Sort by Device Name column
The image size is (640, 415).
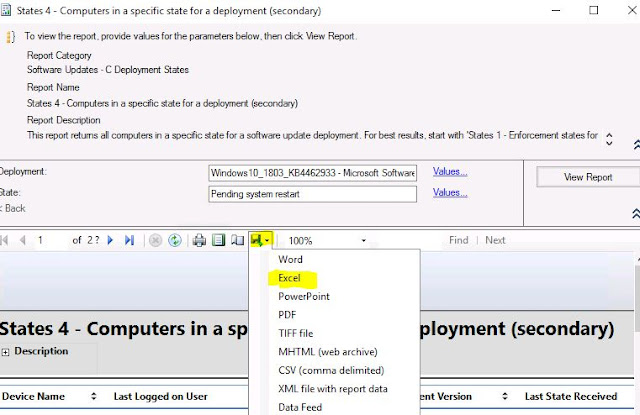(93, 396)
